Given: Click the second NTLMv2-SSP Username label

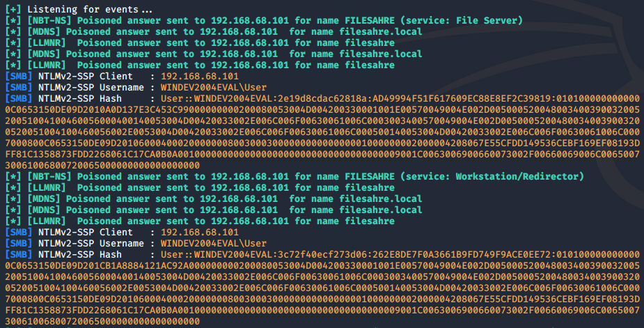Looking at the screenshot, I should tap(91, 244).
